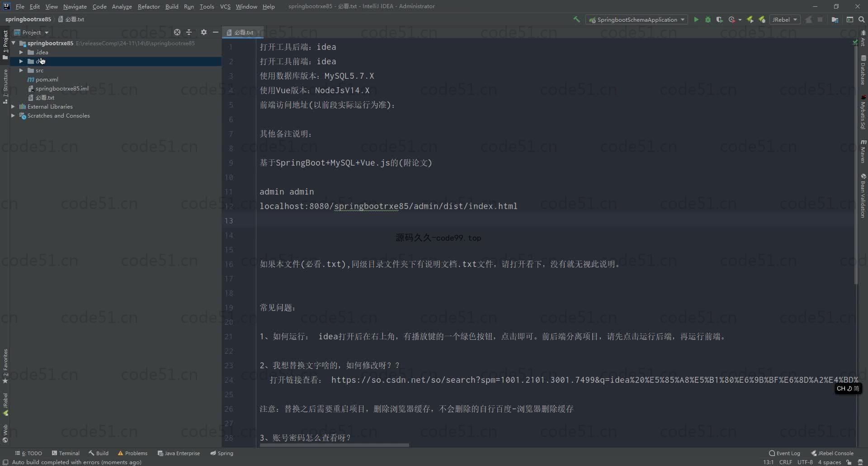The height and width of the screenshot is (466, 868).
Task: Expand the src folder
Action: (21, 70)
